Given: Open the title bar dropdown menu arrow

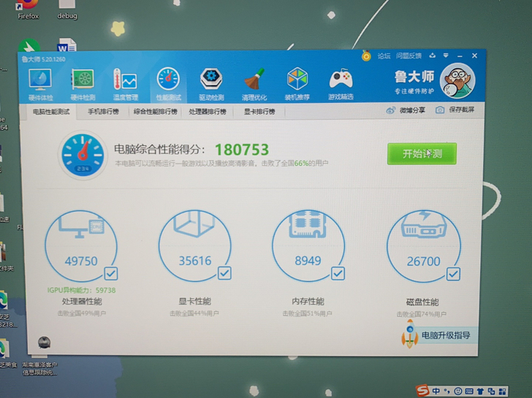Looking at the screenshot, I should pyautogui.click(x=446, y=56).
